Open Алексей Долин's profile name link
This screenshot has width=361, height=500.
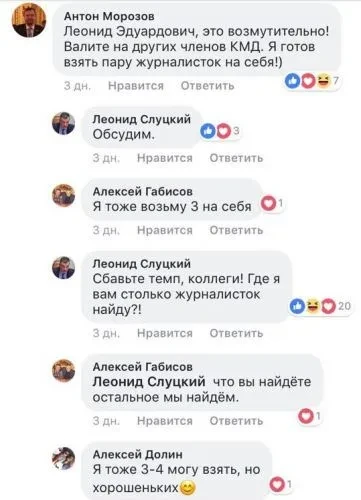(137, 454)
